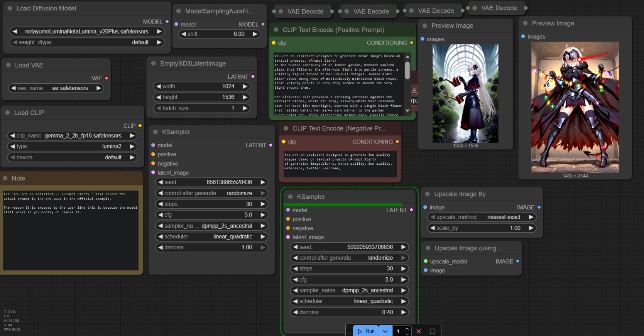Screen dimensions: 644x336
Task: Grab the dotted drag handle left of Run
Action: tap(349, 331)
